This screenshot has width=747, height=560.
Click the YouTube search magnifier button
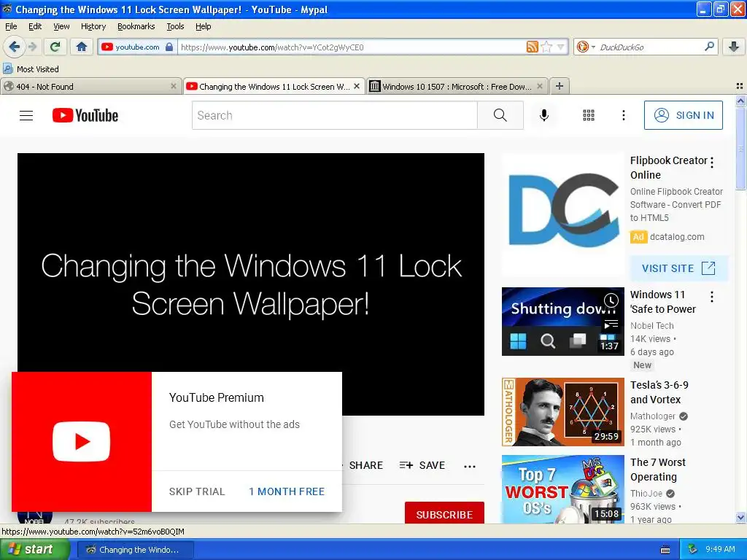pyautogui.click(x=500, y=115)
